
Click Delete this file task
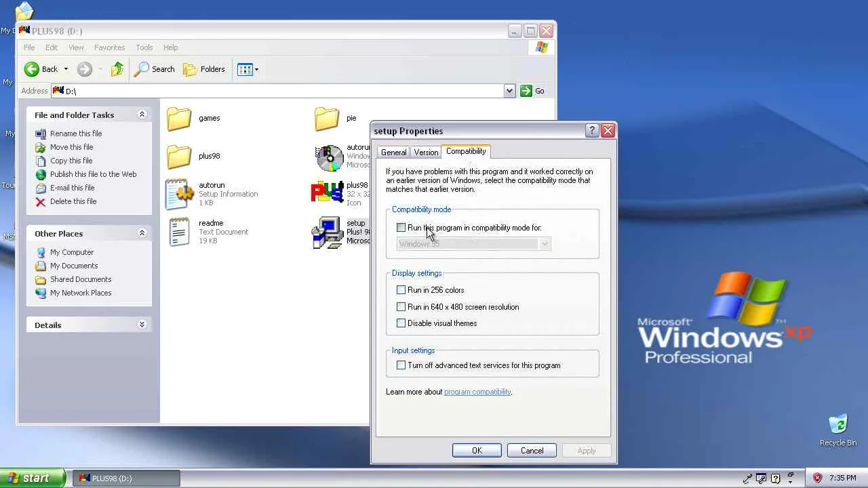coord(73,201)
